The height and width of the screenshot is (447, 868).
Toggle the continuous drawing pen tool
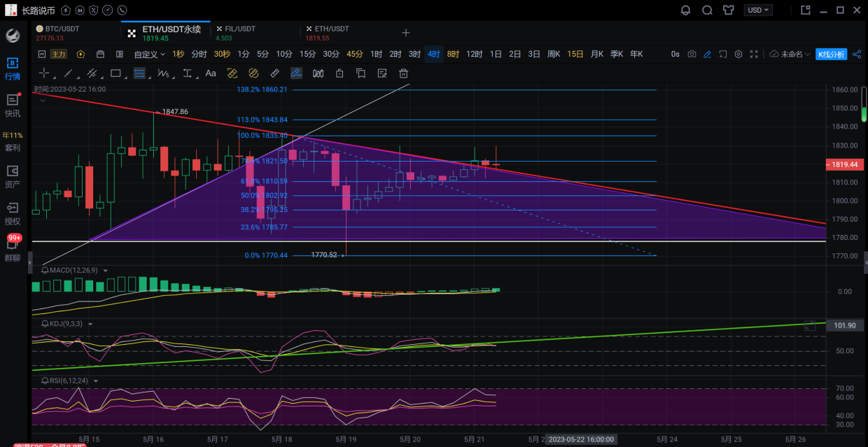tap(296, 73)
